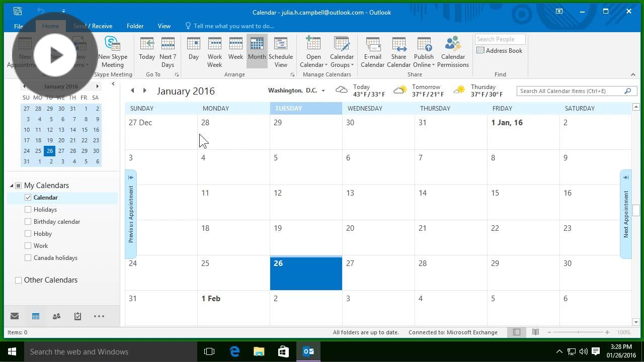Screen dimensions: 644x362
Task: Enable the Holidays calendar
Action: (28, 209)
